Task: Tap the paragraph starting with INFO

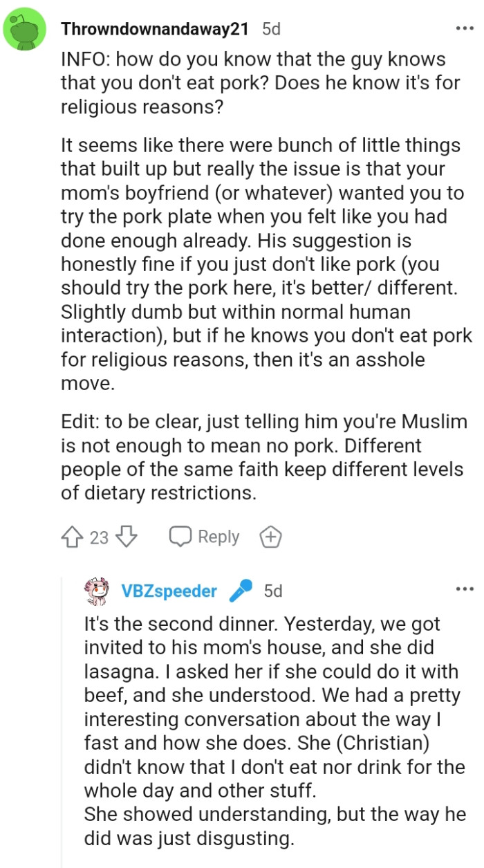Action: tap(253, 84)
